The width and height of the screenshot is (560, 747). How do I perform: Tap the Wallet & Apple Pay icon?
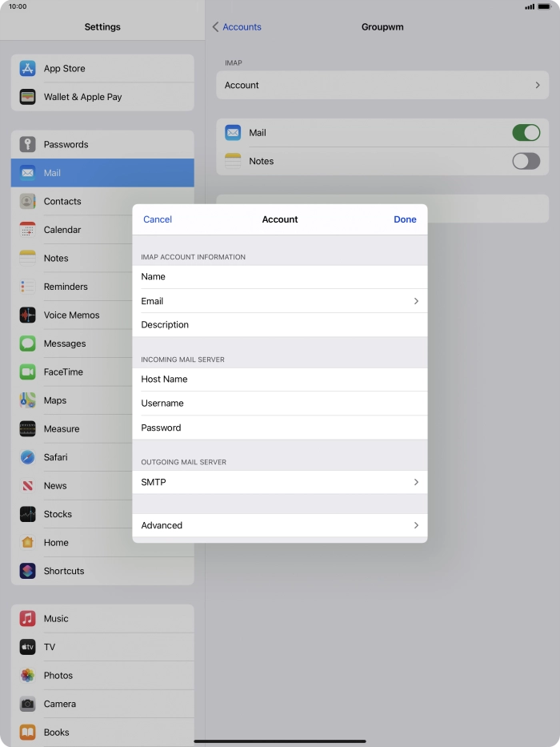tap(28, 97)
